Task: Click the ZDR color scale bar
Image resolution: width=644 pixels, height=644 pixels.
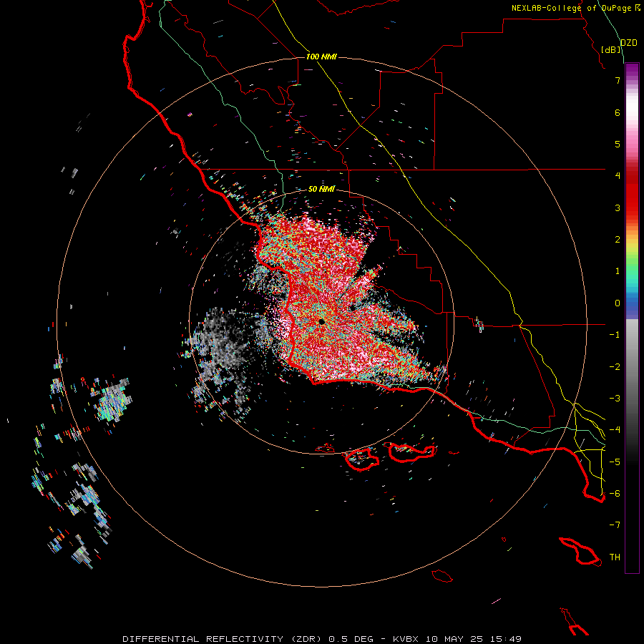Action: (x=632, y=318)
